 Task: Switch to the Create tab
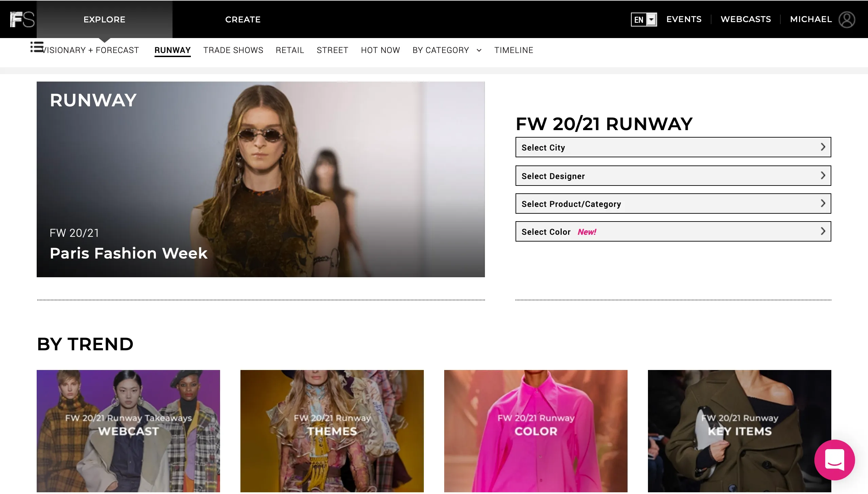243,19
